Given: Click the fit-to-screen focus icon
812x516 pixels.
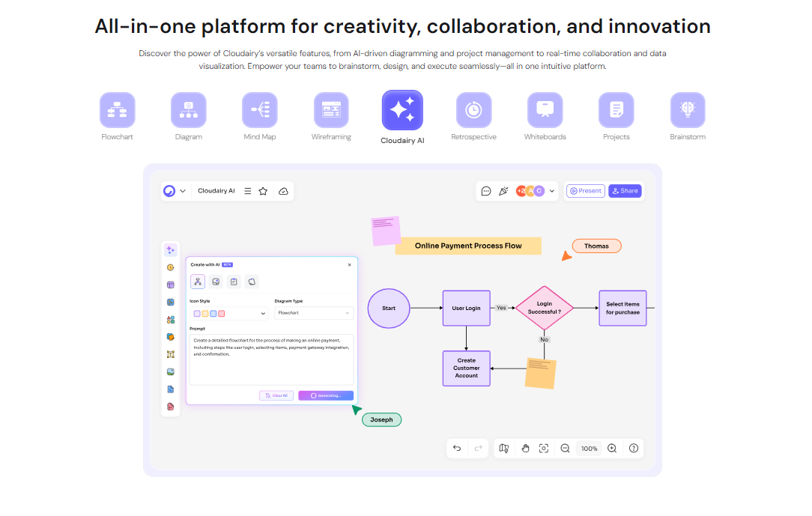Looking at the screenshot, I should (544, 448).
